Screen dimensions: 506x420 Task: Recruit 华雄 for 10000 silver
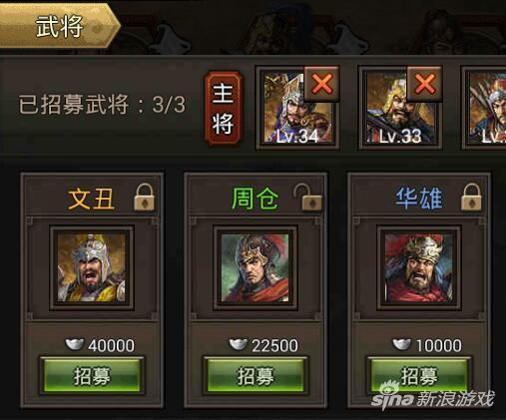(x=418, y=376)
